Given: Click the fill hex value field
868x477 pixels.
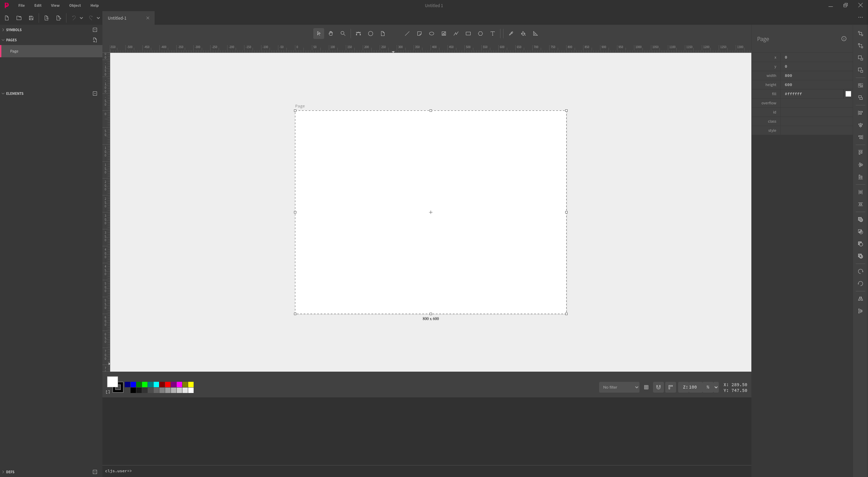Looking at the screenshot, I should (x=812, y=94).
